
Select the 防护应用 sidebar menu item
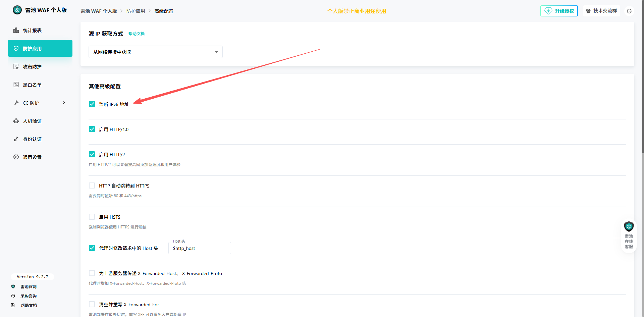40,49
